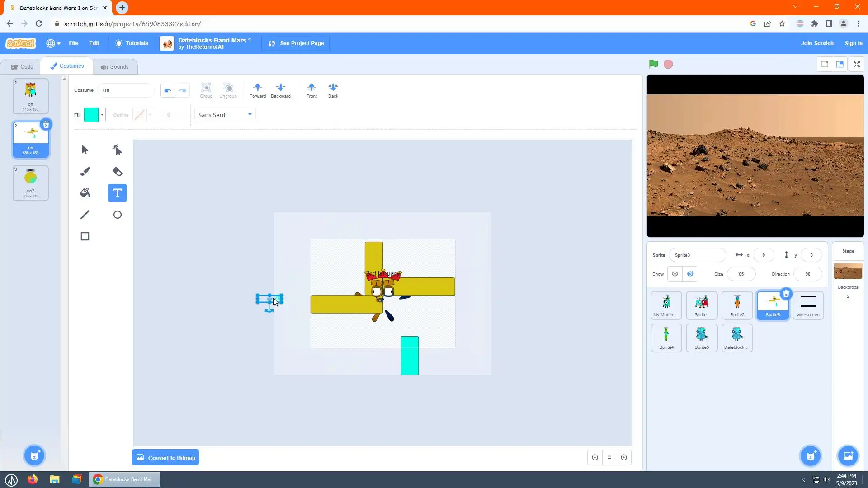The image size is (868, 488).
Task: Select the on2 costume thumbnail
Action: coord(31,183)
